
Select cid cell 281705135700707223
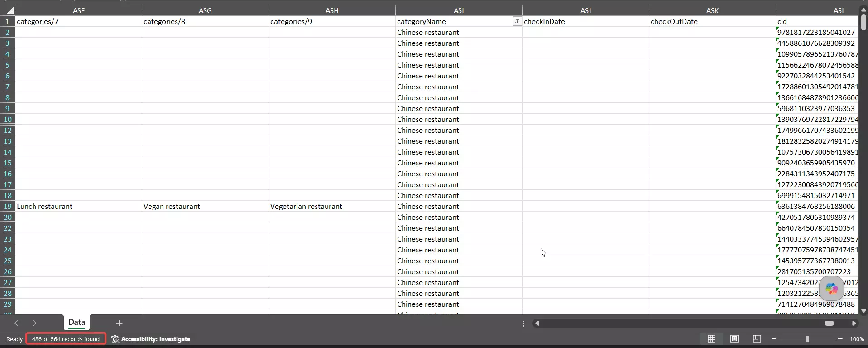[x=816, y=271]
